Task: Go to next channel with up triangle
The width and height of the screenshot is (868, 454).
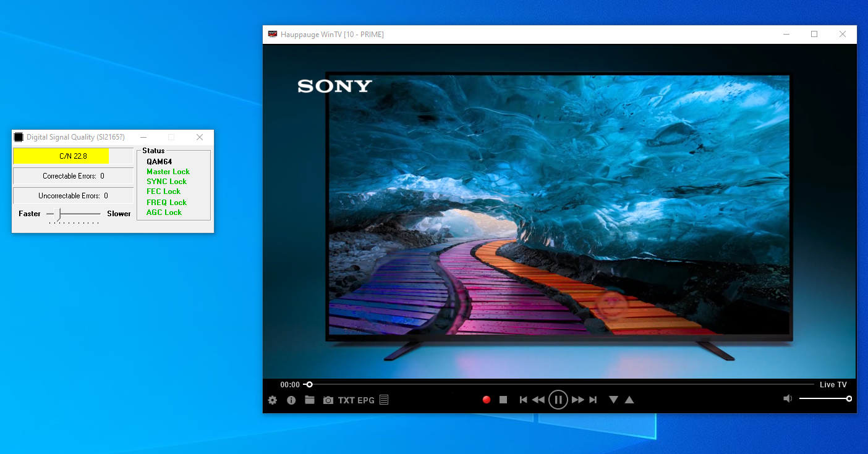Action: pyautogui.click(x=629, y=400)
